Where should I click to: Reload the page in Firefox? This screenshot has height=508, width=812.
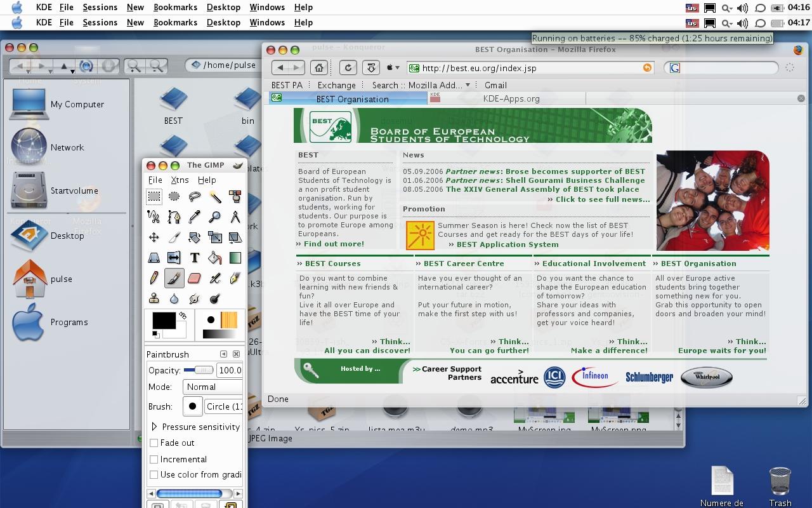click(x=348, y=67)
